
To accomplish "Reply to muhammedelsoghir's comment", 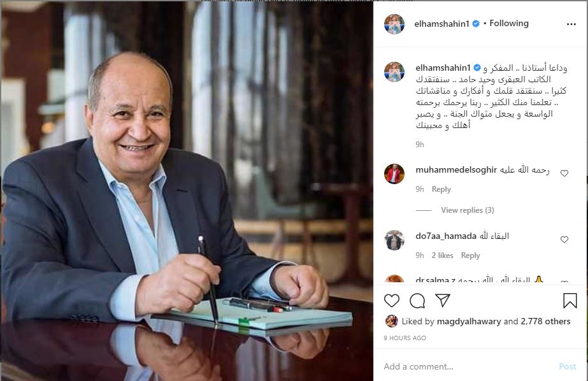I will pos(441,189).
